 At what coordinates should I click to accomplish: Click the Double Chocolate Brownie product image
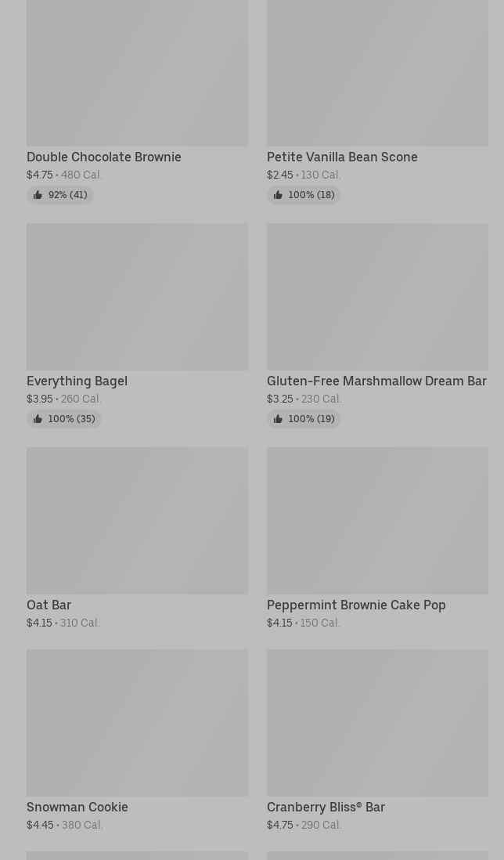137,73
